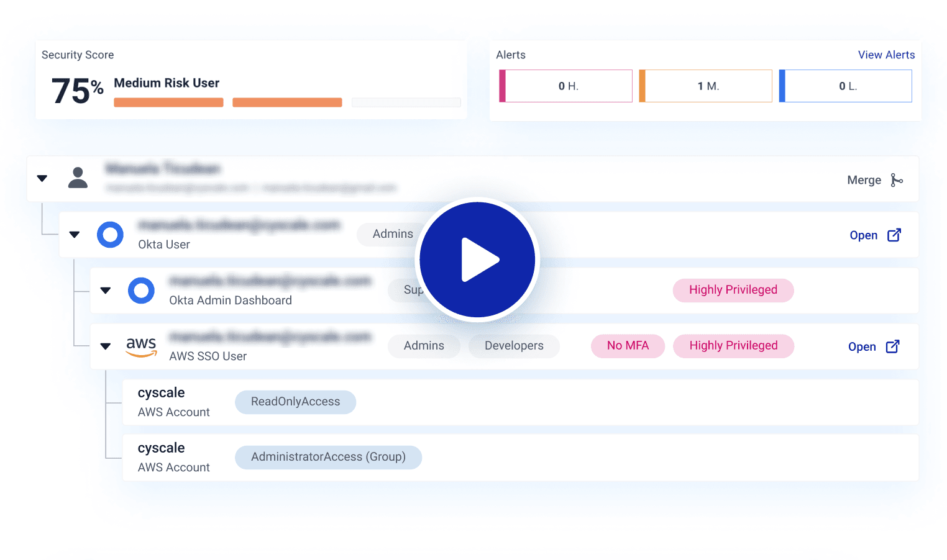This screenshot has height=560, width=947.
Task: Click the Okta User logo icon
Action: pyautogui.click(x=110, y=235)
